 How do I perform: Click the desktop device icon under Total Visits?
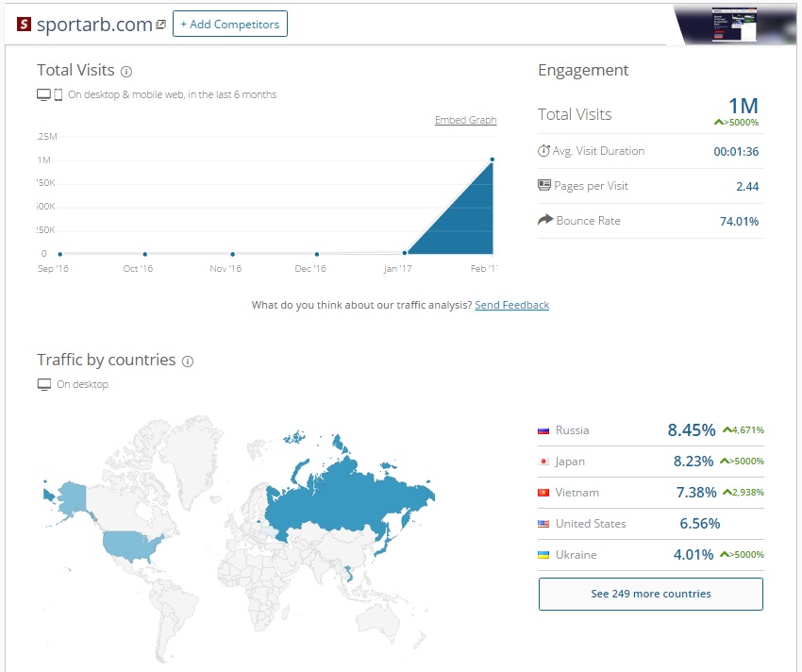point(44,94)
